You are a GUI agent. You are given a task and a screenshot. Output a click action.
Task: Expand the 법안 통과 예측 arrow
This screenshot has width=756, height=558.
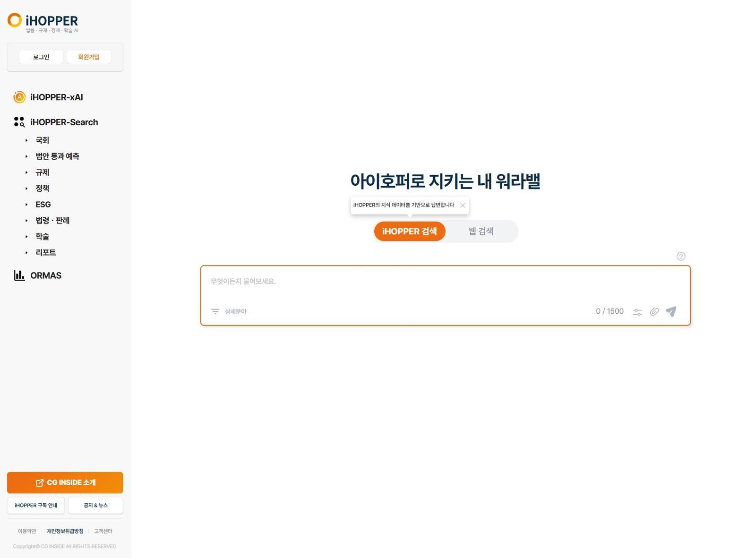click(26, 156)
